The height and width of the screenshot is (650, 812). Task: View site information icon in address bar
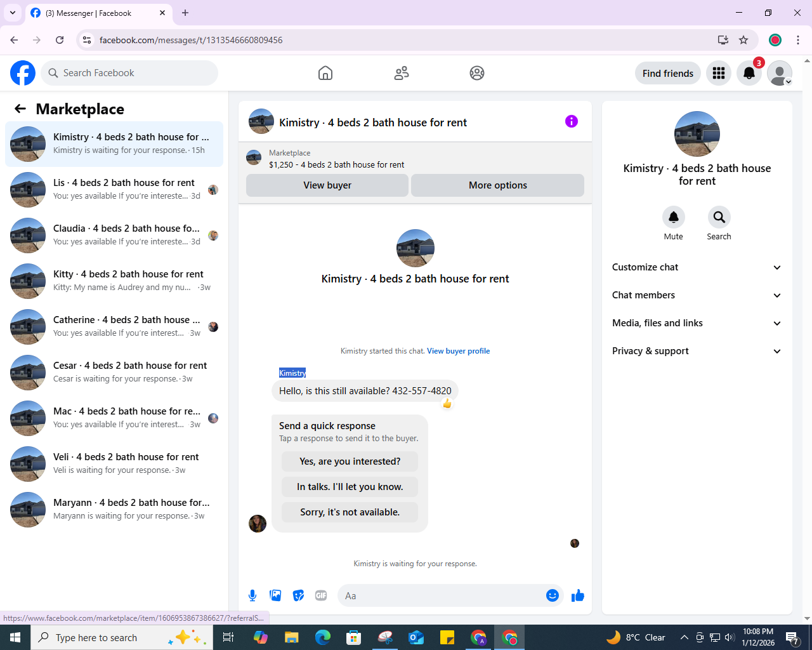click(x=87, y=40)
